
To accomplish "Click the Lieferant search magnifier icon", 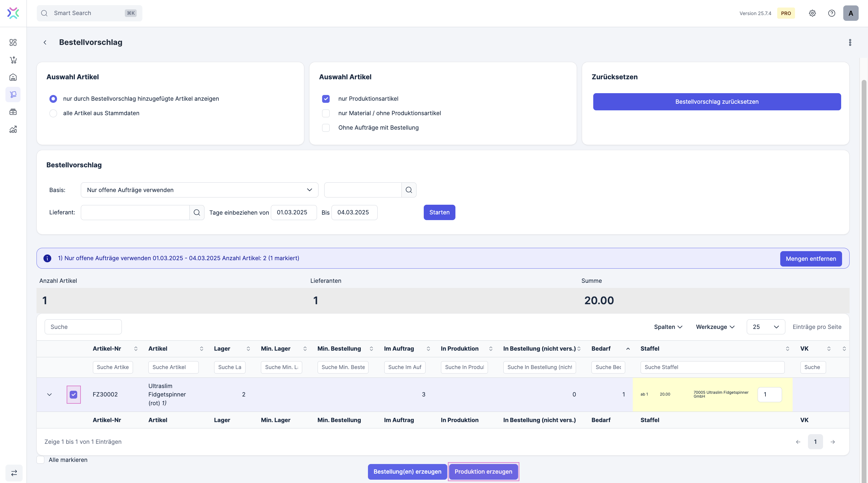I will [x=197, y=213].
